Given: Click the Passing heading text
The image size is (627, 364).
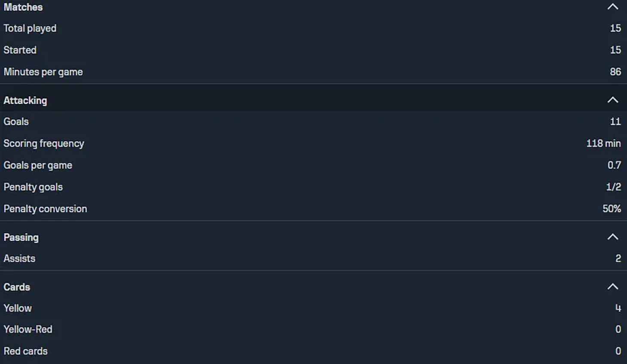Looking at the screenshot, I should tap(21, 237).
